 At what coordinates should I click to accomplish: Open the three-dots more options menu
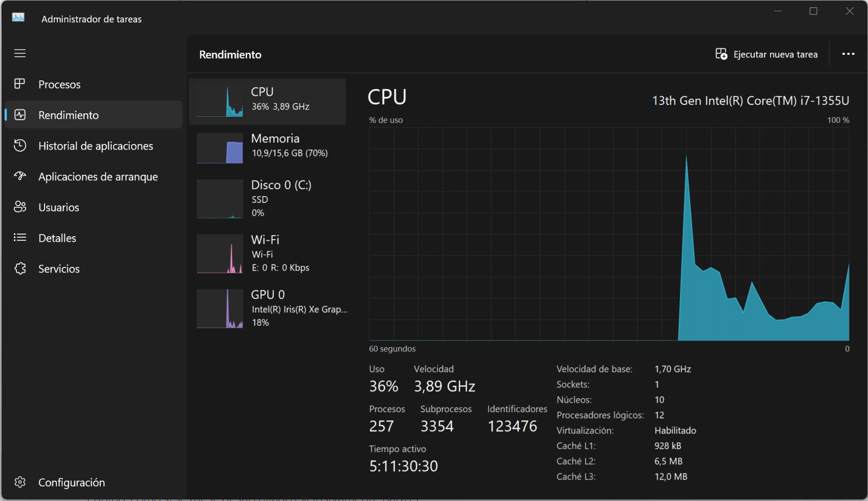tap(848, 54)
